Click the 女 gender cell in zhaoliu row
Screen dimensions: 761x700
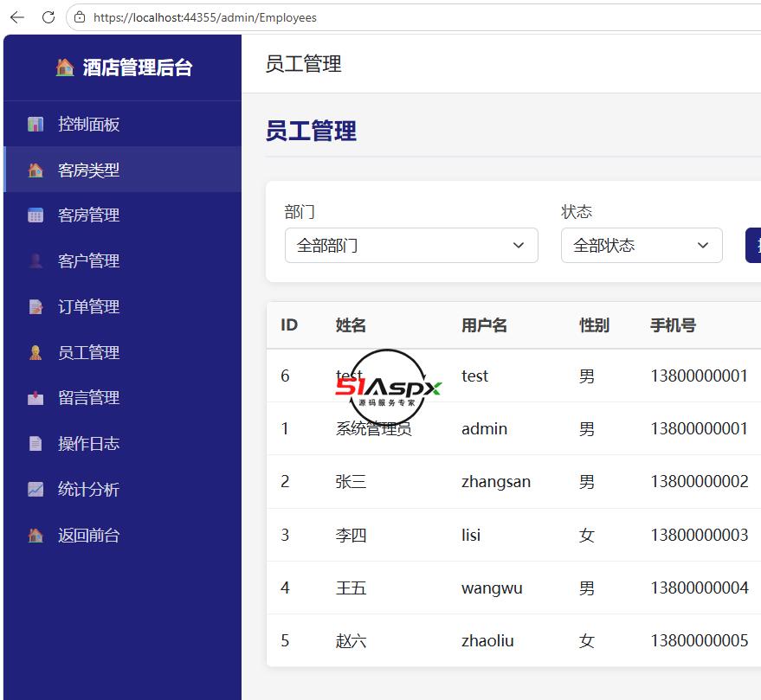click(587, 641)
